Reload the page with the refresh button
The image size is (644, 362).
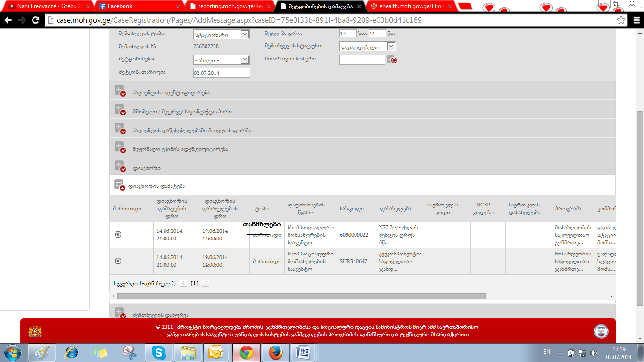[x=35, y=20]
